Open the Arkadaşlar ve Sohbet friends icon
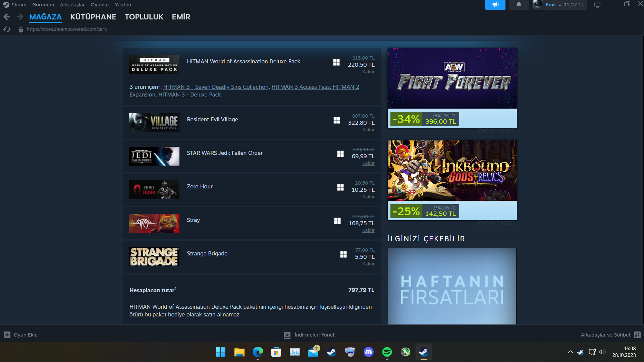This screenshot has height=362, width=644. [x=637, y=335]
